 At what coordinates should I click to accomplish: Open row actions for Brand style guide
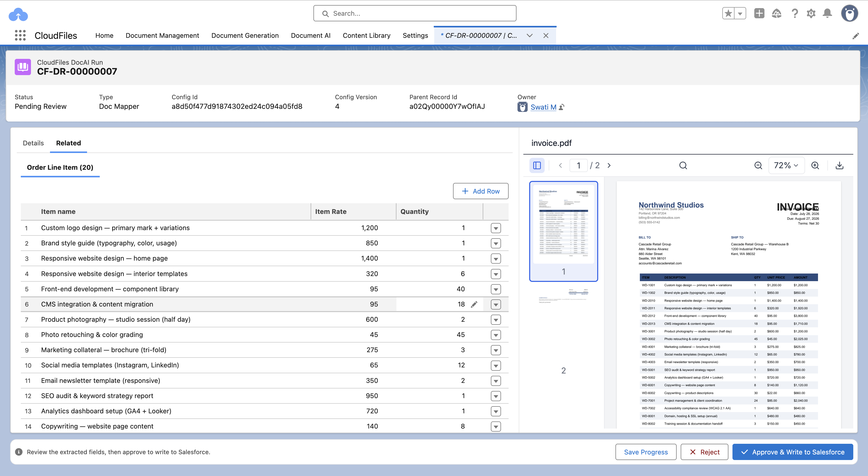496,243
